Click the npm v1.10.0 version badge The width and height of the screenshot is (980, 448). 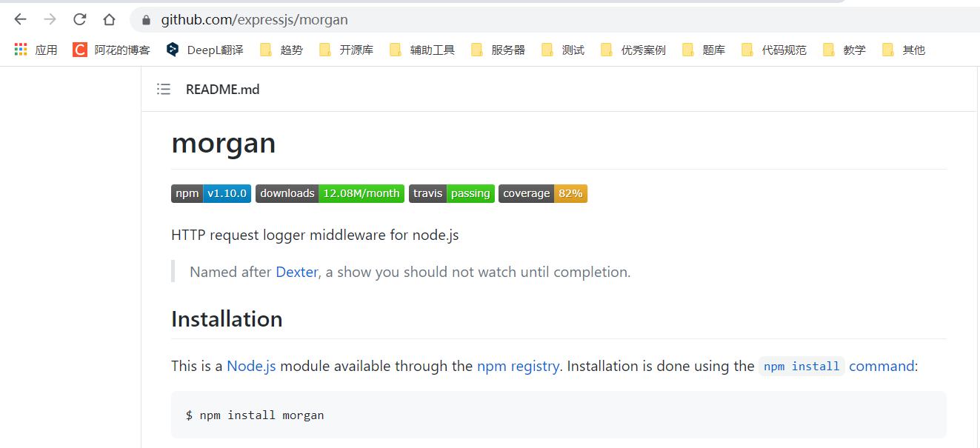(210, 193)
